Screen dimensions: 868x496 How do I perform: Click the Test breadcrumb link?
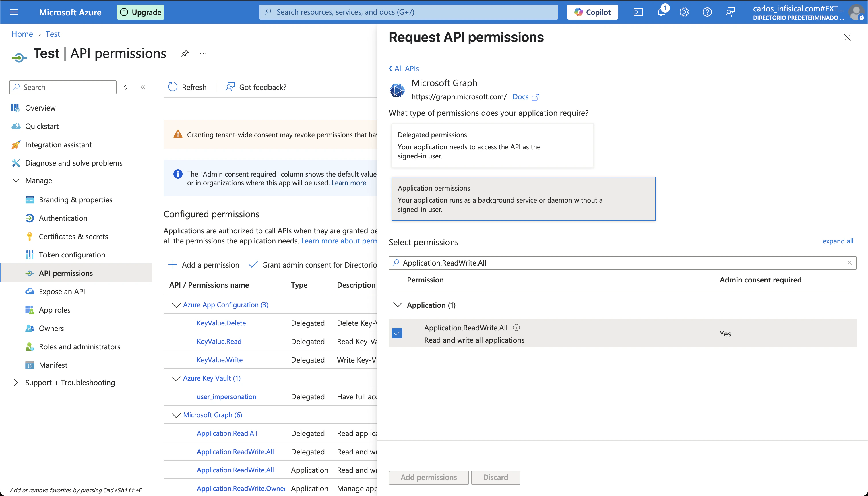click(x=53, y=34)
